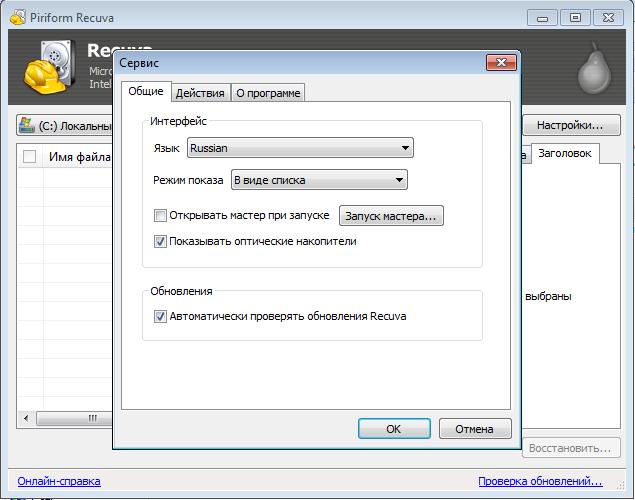This screenshot has width=635, height=500.
Task: Confirm settings with OK button
Action: pos(394,429)
